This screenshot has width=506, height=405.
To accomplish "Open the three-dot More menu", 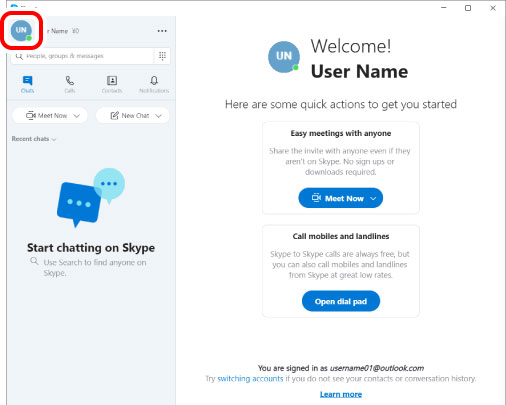I will pos(162,31).
